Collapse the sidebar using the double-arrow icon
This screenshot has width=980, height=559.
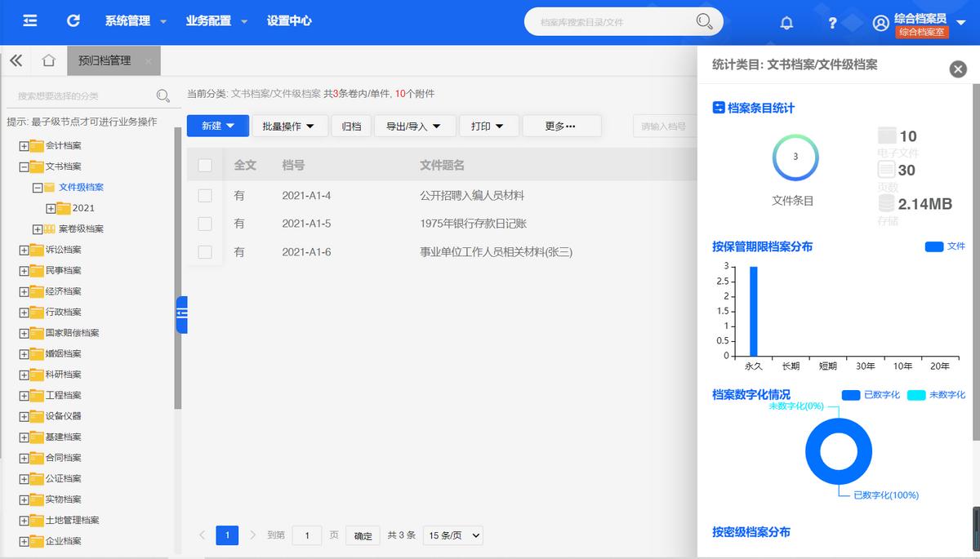16,60
